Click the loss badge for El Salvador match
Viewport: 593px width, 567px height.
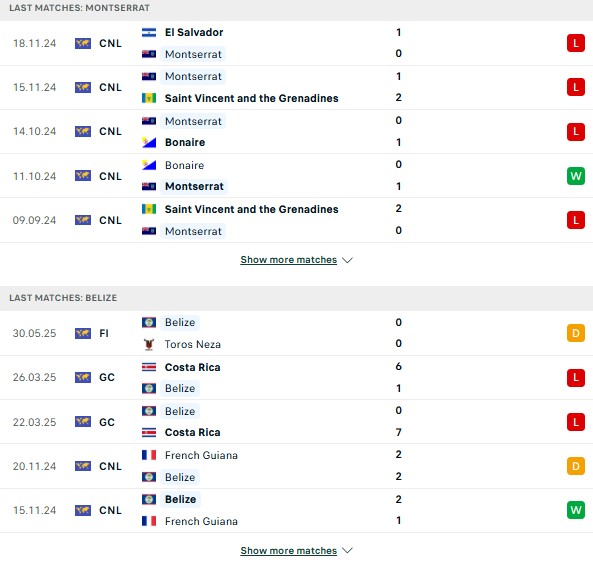click(576, 43)
